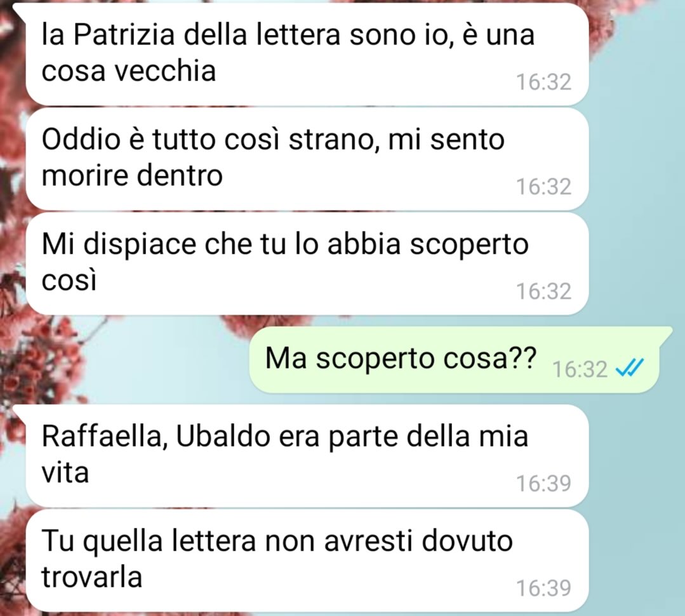Click 'cosa vecchia' in the first bubble
This screenshot has height=616, width=685.
pyautogui.click(x=128, y=70)
